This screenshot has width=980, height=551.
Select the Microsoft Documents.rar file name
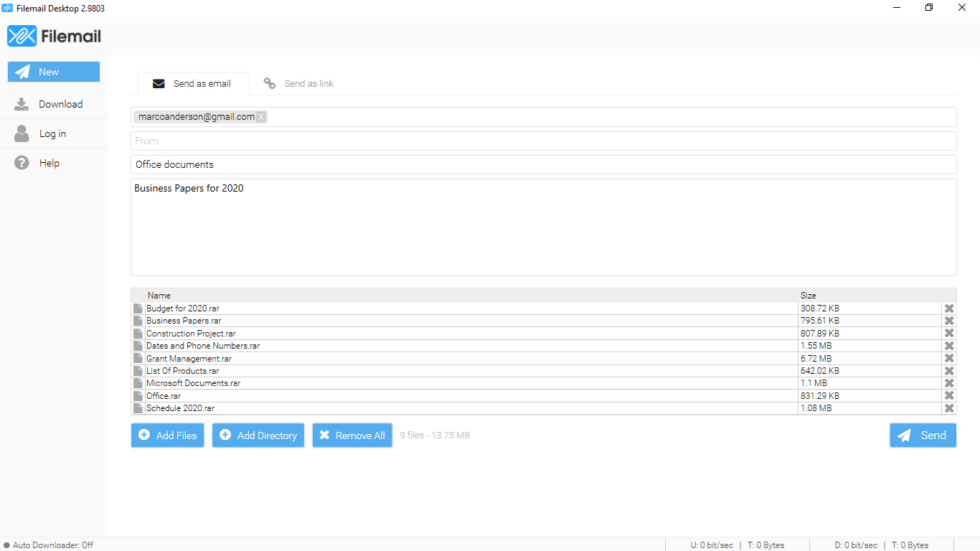194,383
